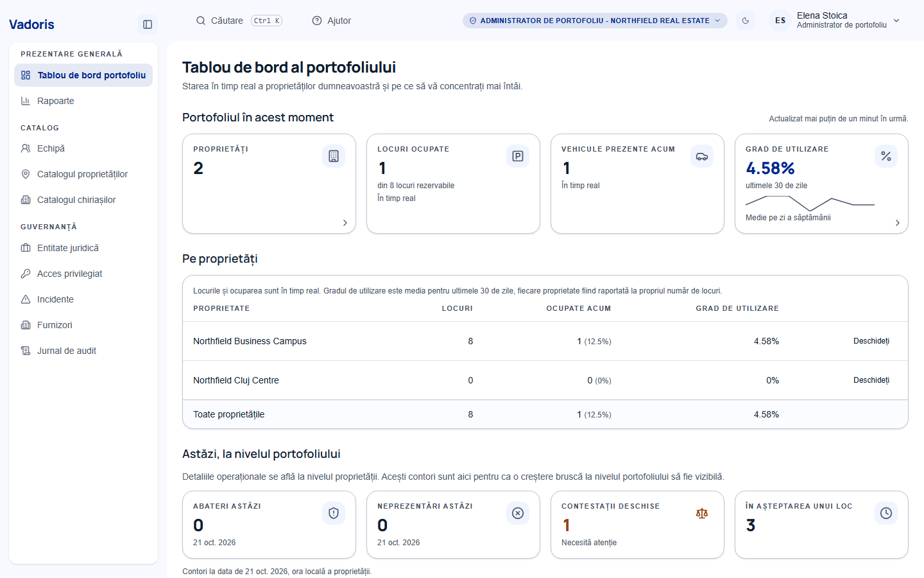Click the shield icon on Abateri astăzi card
The width and height of the screenshot is (924, 578).
334,513
